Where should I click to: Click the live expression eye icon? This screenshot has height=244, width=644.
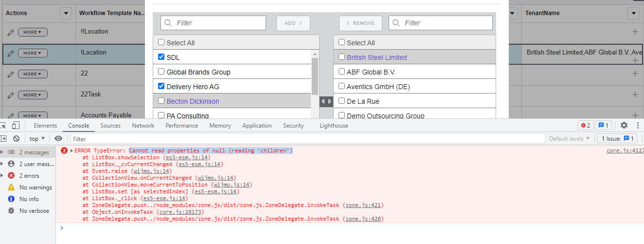pyautogui.click(x=58, y=139)
